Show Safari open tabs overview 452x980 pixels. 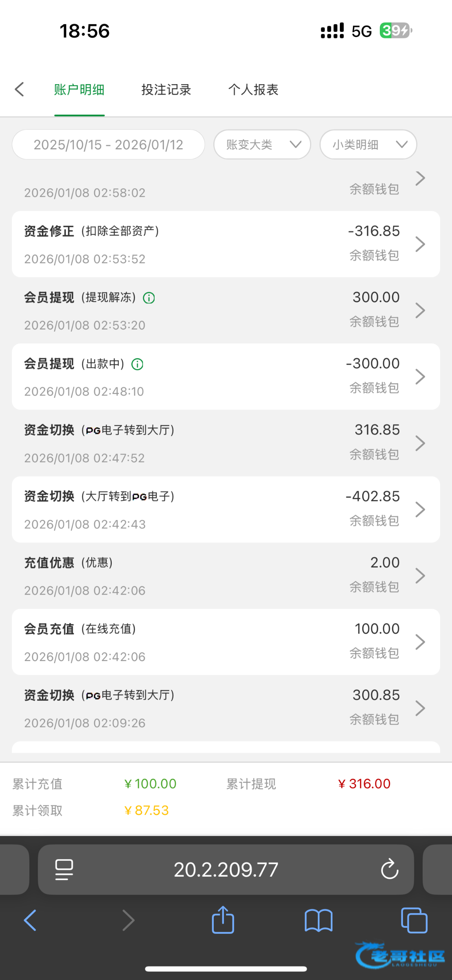coord(414,920)
